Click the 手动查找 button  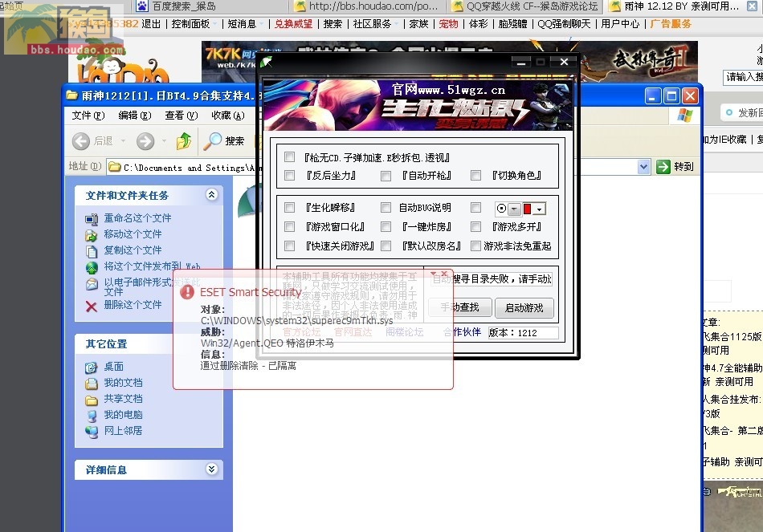[x=460, y=308]
